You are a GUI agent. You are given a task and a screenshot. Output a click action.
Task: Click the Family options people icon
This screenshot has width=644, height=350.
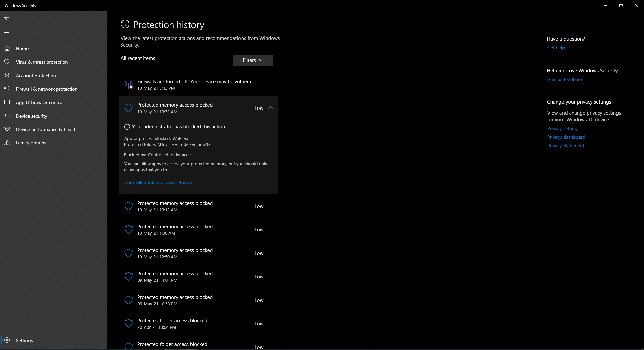(x=7, y=143)
